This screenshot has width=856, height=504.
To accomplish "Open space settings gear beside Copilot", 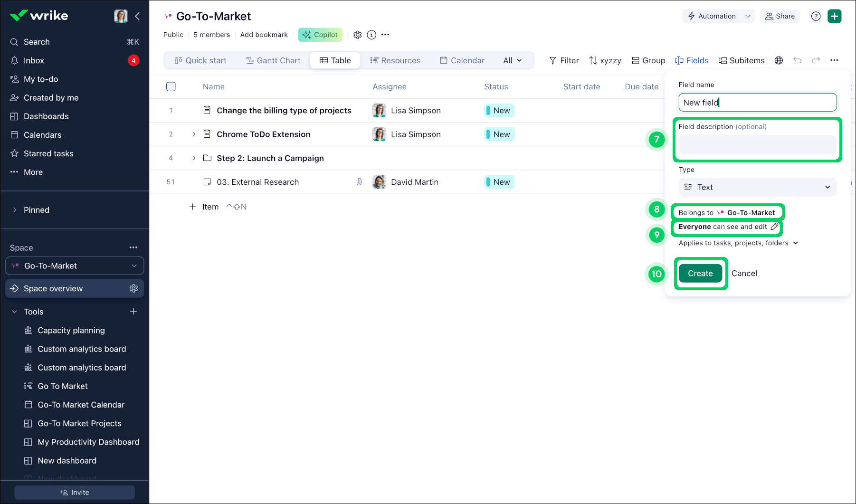I will click(x=358, y=35).
